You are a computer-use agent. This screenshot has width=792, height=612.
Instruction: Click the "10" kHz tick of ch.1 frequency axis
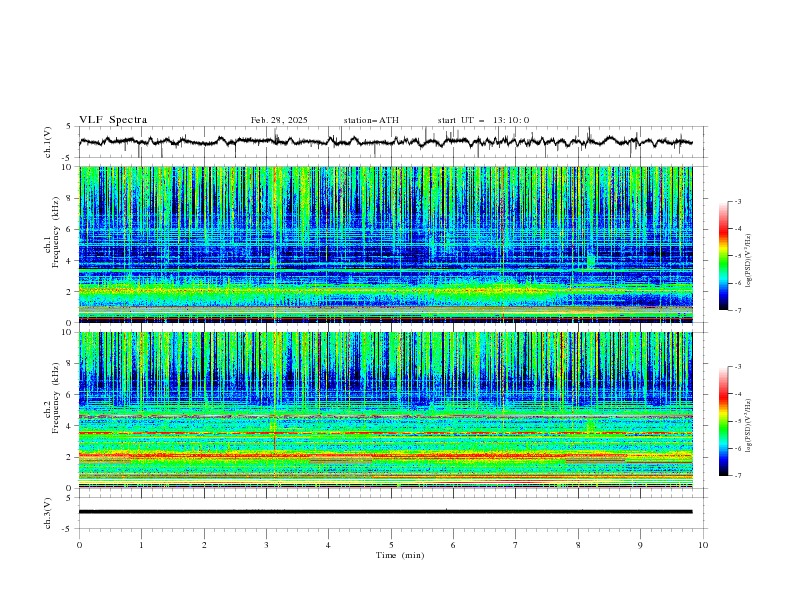point(68,167)
